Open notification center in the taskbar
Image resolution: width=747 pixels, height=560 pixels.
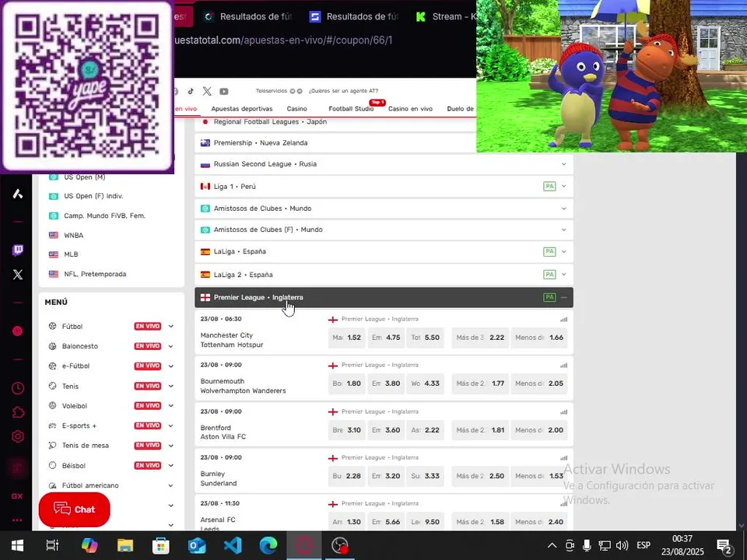[x=724, y=545]
